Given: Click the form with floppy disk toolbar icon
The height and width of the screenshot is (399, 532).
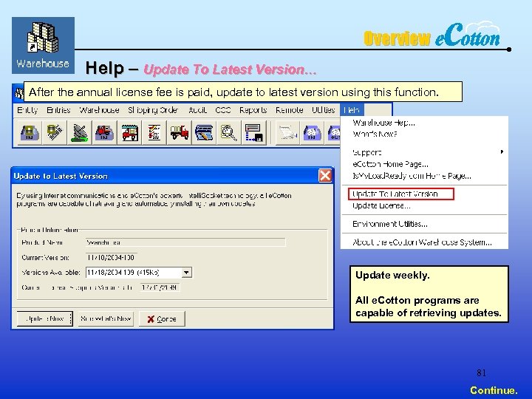Looking at the screenshot, I should coord(253,132).
